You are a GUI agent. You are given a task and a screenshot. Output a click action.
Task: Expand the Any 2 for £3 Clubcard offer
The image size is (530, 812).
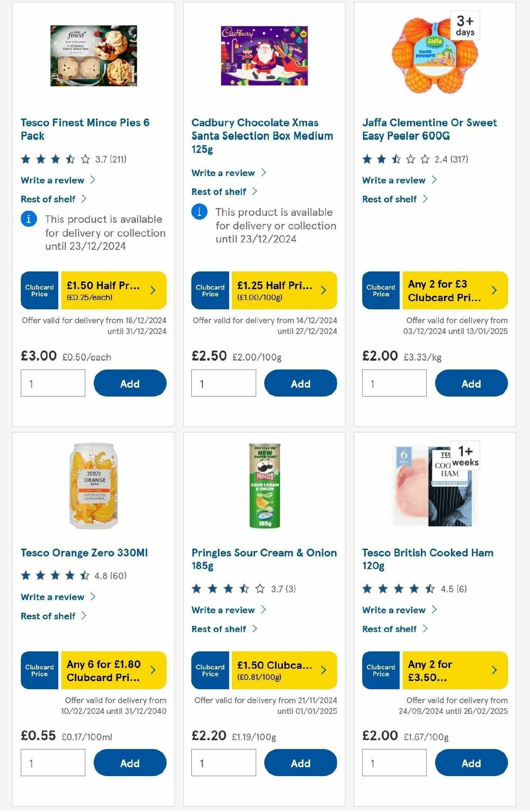pos(494,290)
